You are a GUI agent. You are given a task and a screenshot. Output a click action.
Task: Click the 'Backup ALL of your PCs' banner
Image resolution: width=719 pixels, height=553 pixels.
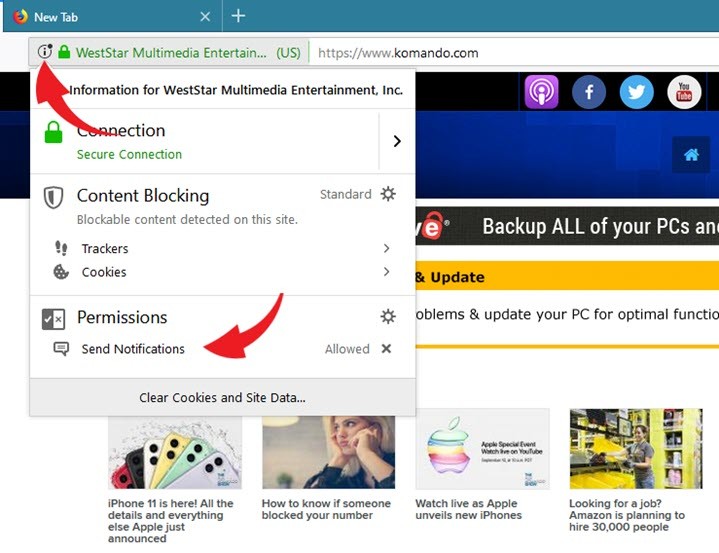[x=567, y=226]
